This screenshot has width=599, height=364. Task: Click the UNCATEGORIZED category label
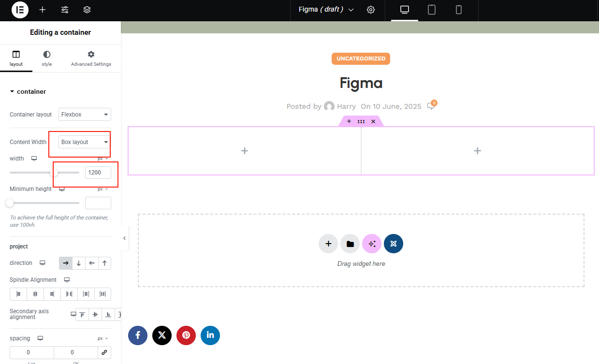click(x=361, y=58)
